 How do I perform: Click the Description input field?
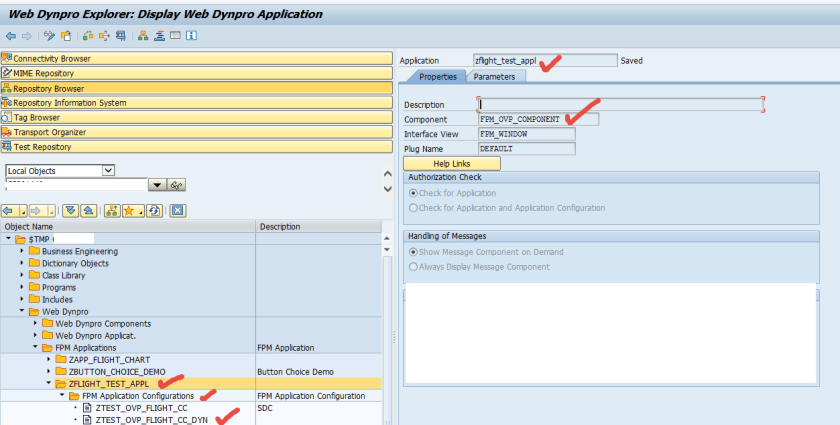tap(620, 104)
